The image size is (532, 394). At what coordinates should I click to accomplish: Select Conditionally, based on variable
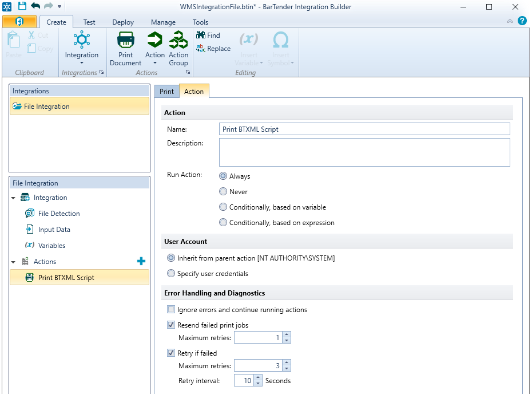[x=223, y=207]
